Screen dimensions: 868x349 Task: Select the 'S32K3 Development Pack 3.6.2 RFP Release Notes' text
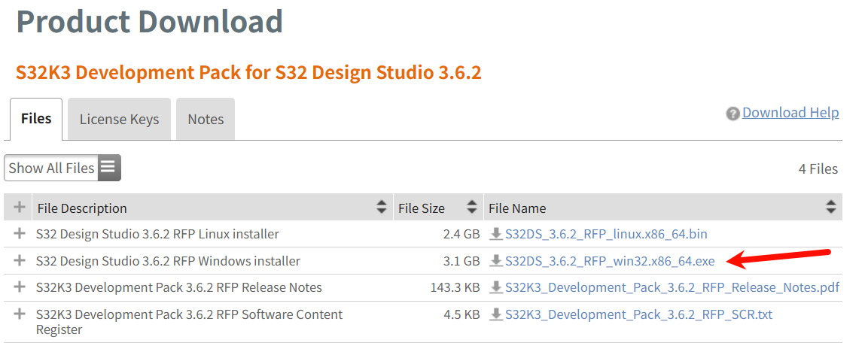click(179, 287)
